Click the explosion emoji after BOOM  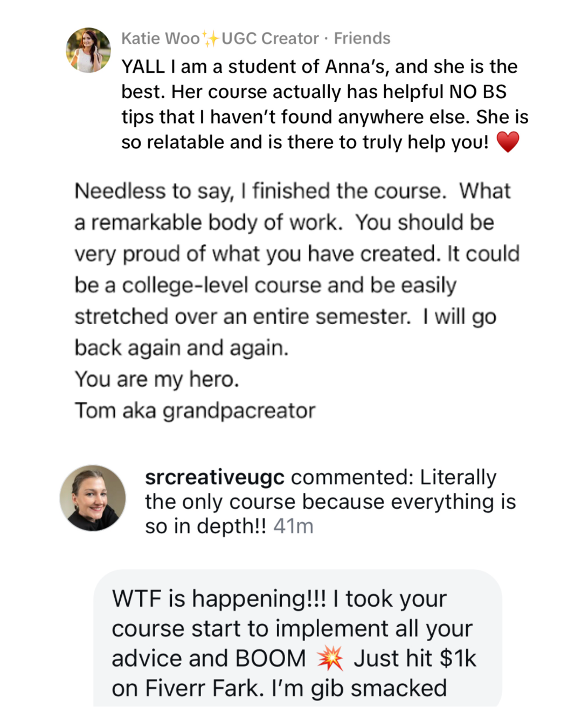pyautogui.click(x=330, y=658)
